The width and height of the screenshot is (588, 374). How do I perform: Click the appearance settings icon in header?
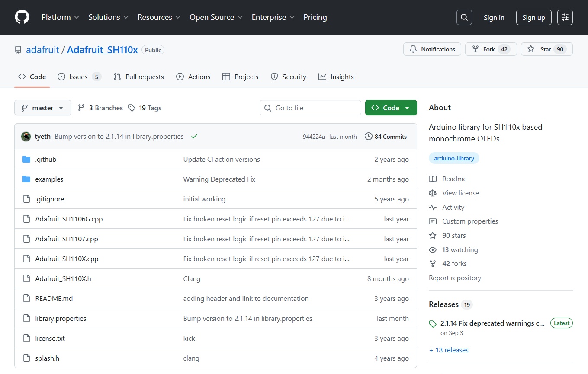[565, 17]
